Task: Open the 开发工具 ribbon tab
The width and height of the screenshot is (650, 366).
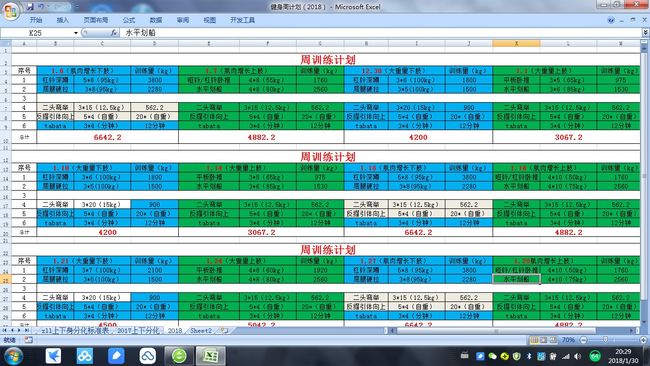Action: 243,20
